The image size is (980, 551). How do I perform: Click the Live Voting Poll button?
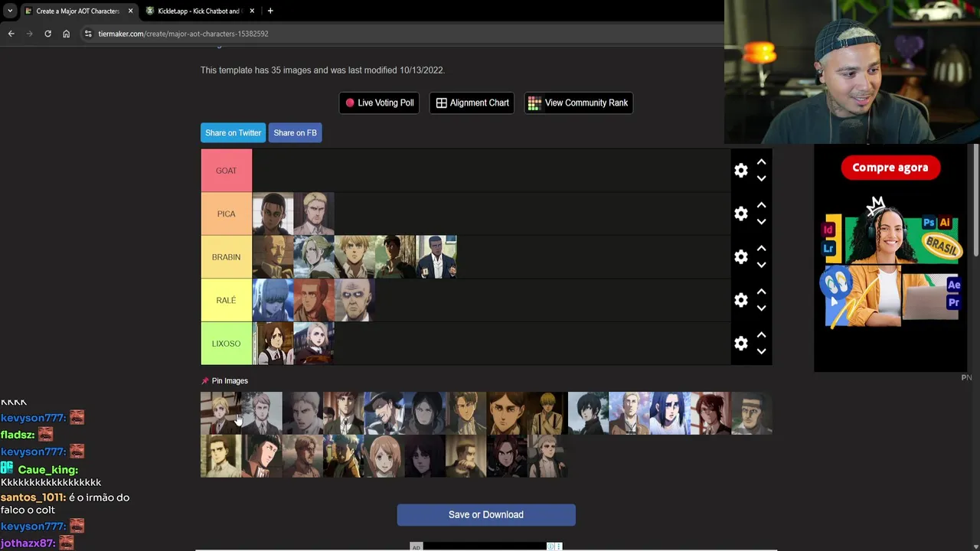379,103
